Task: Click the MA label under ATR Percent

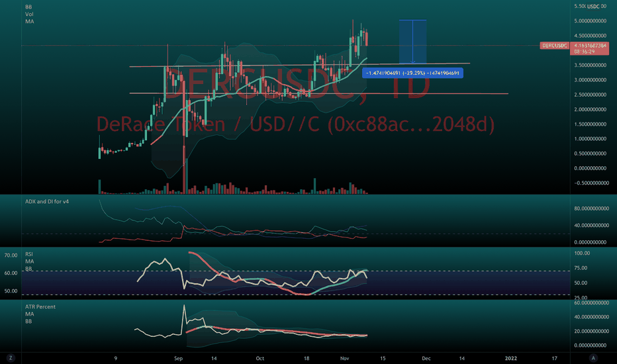Action: point(30,314)
